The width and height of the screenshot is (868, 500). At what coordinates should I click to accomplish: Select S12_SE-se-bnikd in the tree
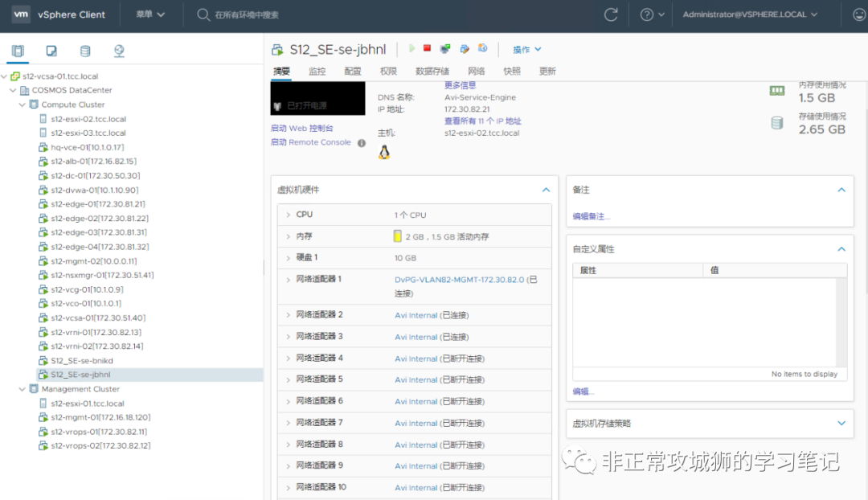[82, 360]
